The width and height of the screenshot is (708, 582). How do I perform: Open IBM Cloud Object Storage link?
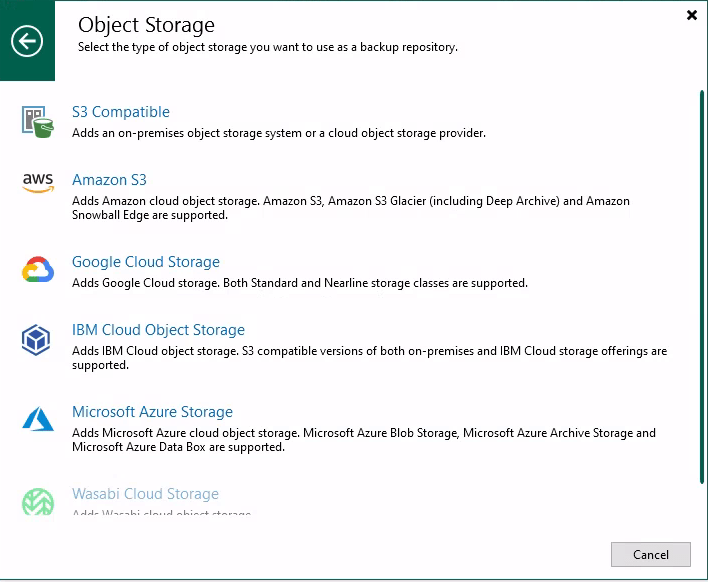tap(158, 330)
